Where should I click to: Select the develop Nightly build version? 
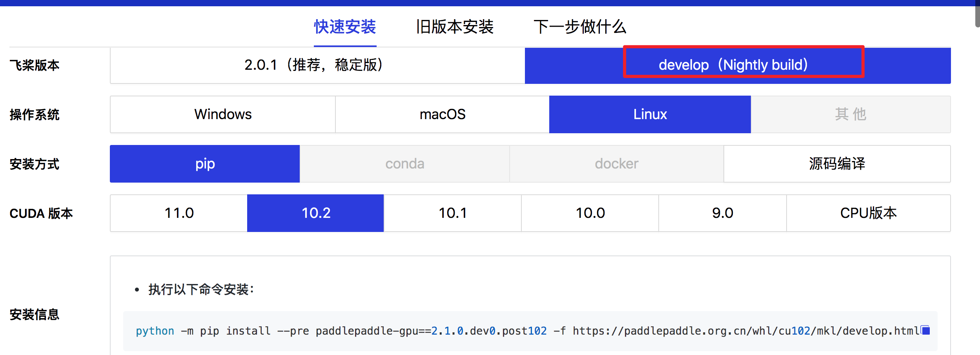click(x=738, y=65)
